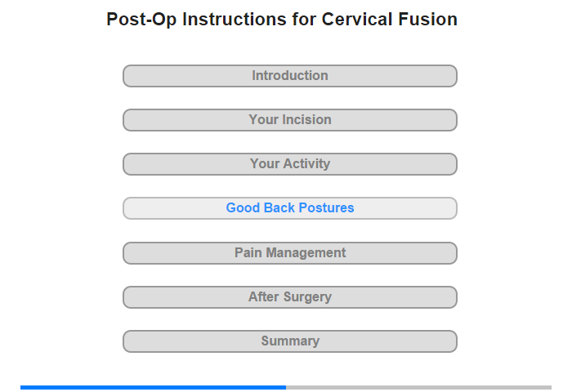
Task: Click the blue filled part of progress bar
Action: (x=153, y=387)
